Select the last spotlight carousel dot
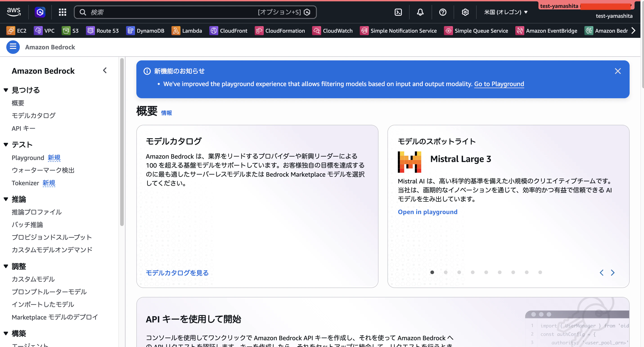The image size is (644, 347). click(540, 272)
